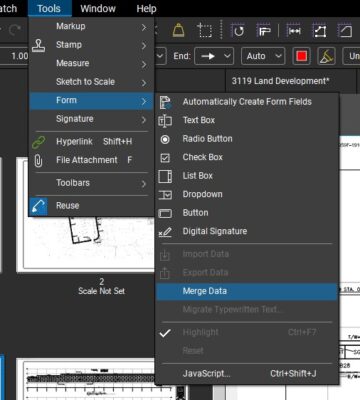This screenshot has height=400, width=360.
Task: Select Export Data entry
Action: (247, 273)
